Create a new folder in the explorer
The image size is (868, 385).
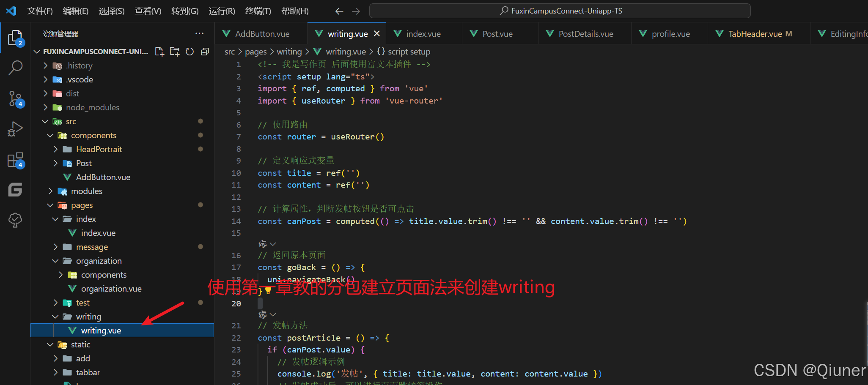174,52
